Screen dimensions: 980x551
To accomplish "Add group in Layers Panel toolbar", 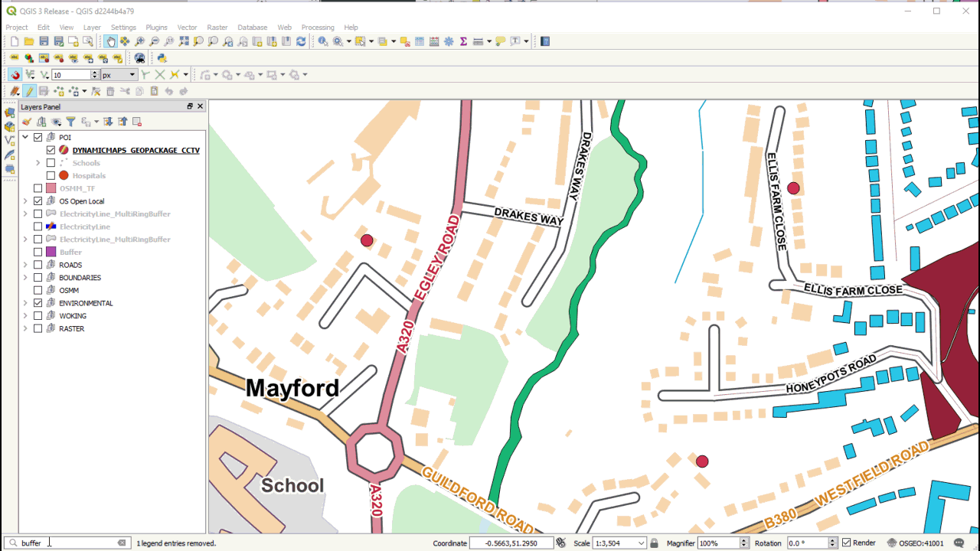I will pyautogui.click(x=41, y=122).
